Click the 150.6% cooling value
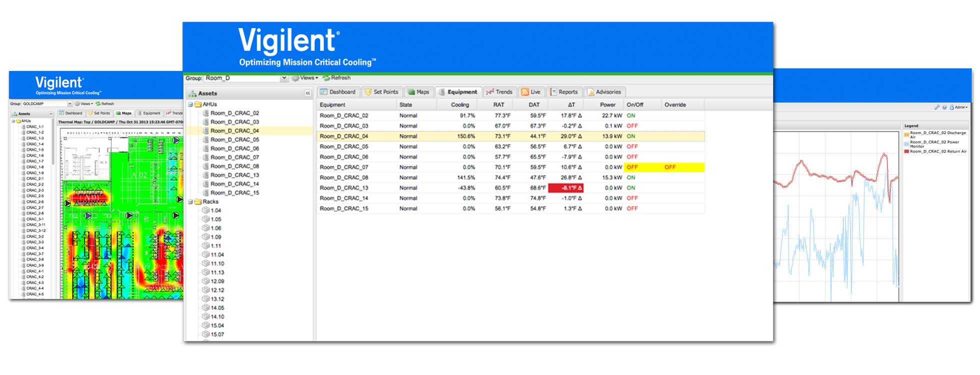The height and width of the screenshot is (375, 980). [x=465, y=136]
